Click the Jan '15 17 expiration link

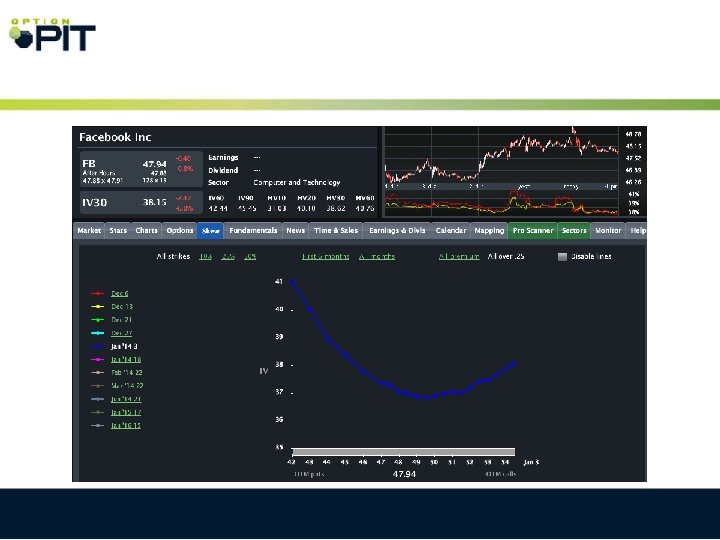point(126,412)
